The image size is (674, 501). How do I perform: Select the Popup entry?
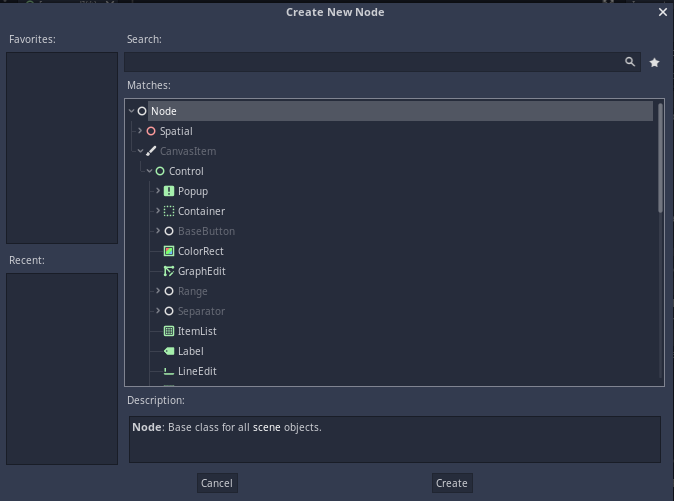pos(193,192)
